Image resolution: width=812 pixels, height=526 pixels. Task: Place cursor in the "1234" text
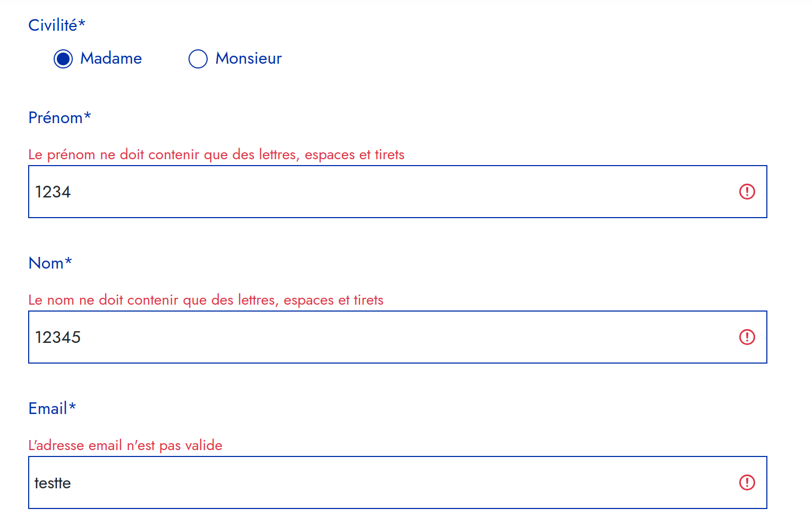(53, 192)
